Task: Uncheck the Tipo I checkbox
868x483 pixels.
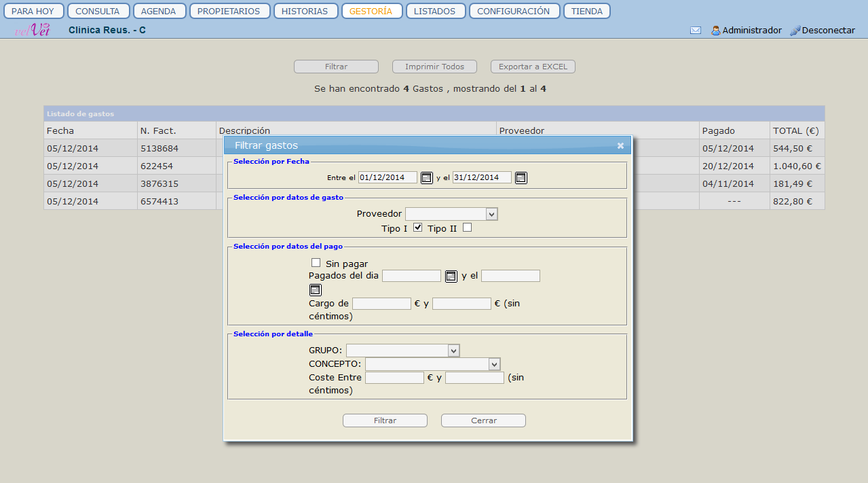Action: 418,228
